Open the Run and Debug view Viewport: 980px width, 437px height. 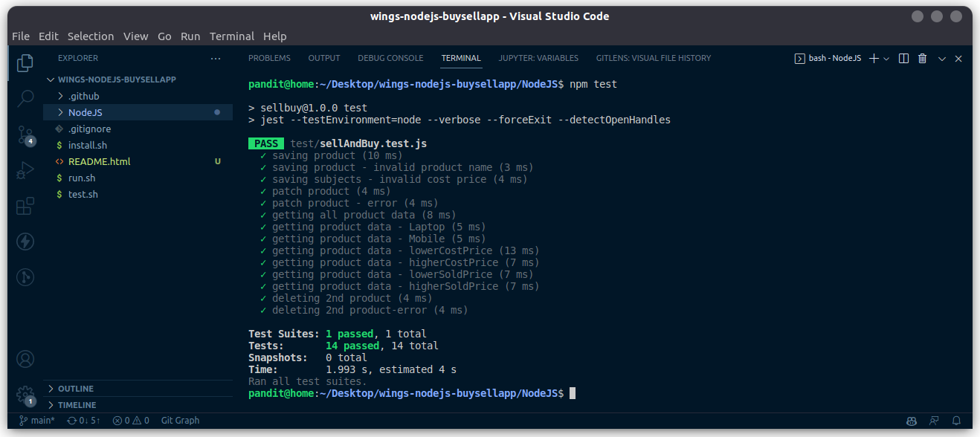tap(25, 170)
